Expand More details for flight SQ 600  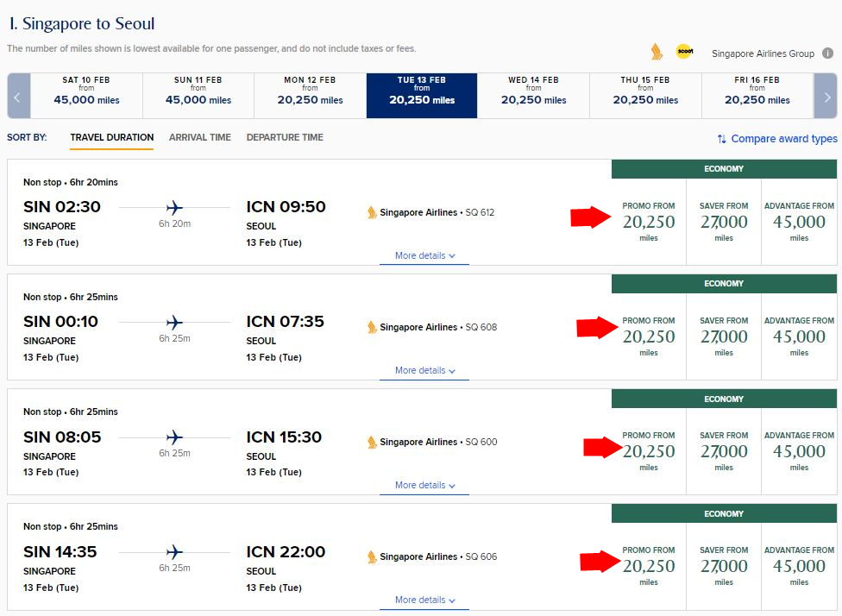[424, 486]
